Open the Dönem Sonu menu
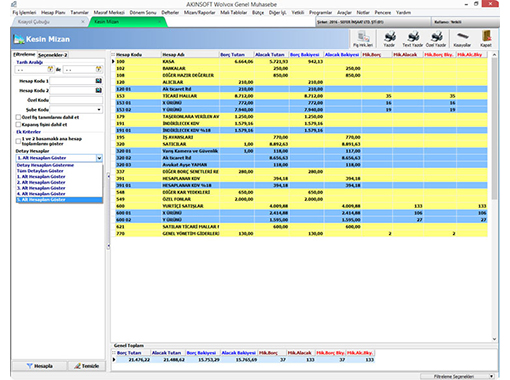 pyautogui.click(x=143, y=13)
